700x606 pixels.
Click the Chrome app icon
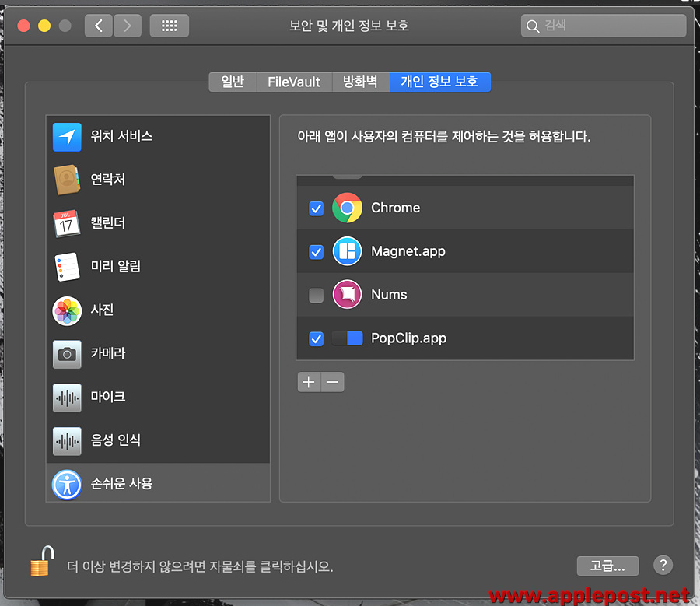pos(348,208)
